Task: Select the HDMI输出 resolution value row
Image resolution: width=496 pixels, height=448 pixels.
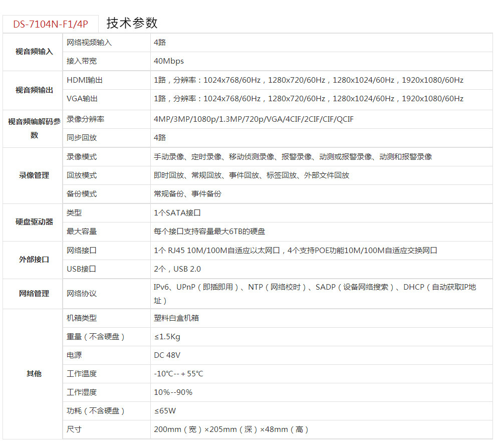Action: [309, 80]
